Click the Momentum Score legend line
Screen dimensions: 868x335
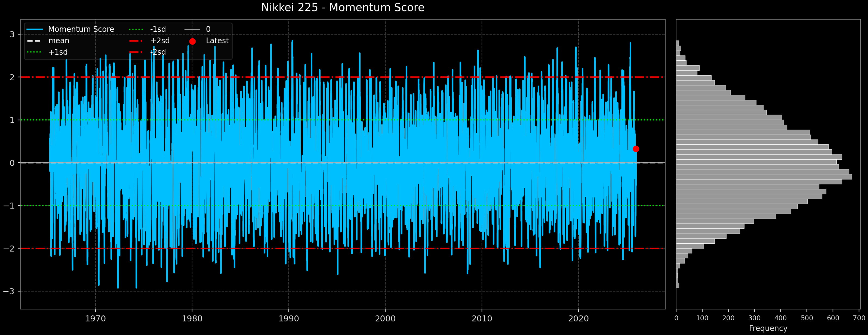(35, 29)
